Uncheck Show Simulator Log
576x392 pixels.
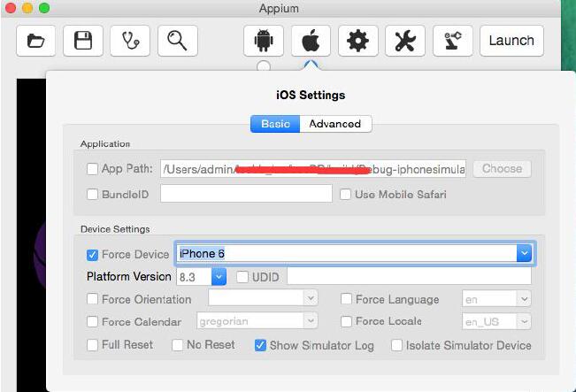pos(260,345)
